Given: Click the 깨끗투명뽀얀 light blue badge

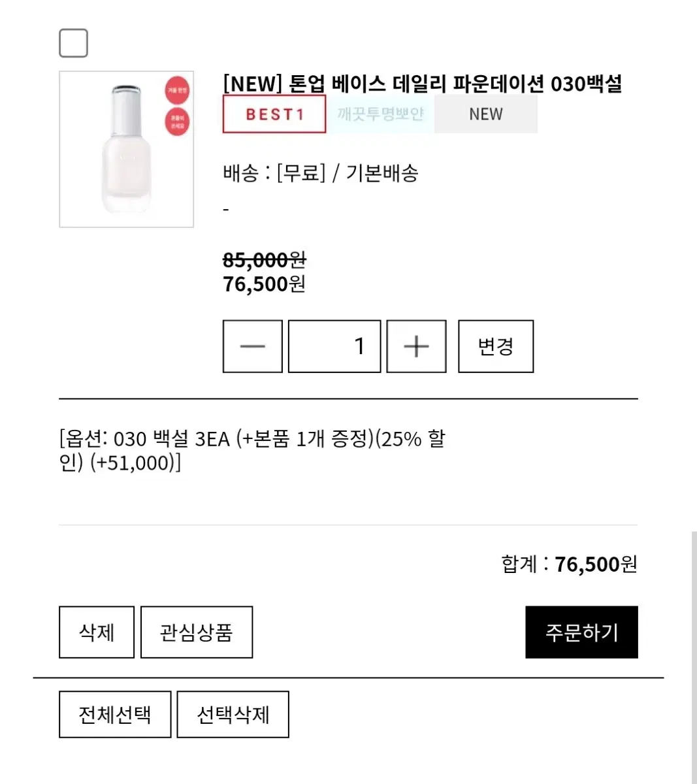Looking at the screenshot, I should pos(380,114).
